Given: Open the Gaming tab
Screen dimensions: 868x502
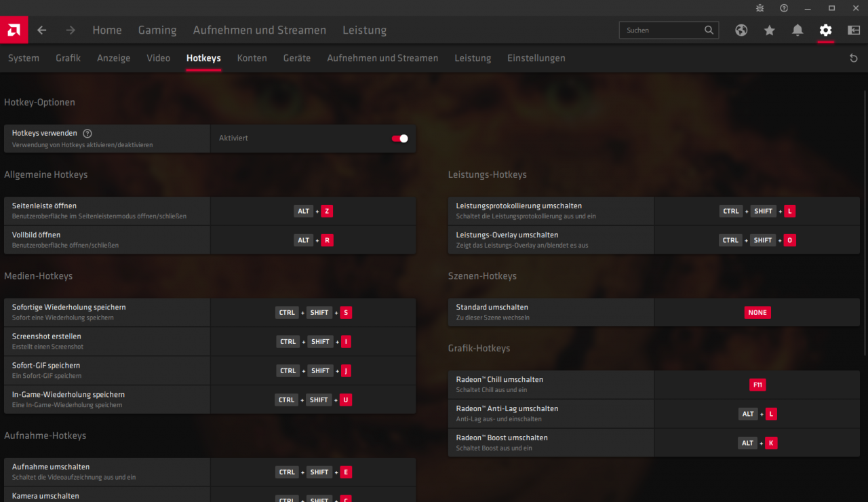Looking at the screenshot, I should point(157,30).
